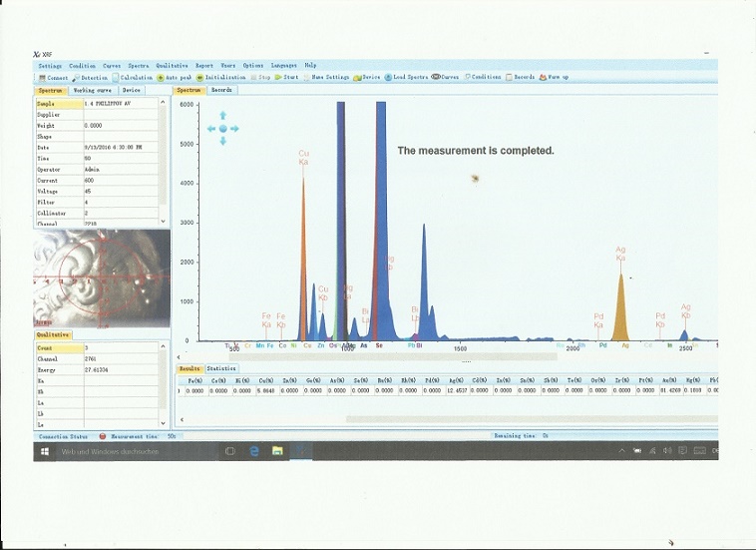Open the Conditions toolbar item
The width and height of the screenshot is (756, 550).
(x=467, y=77)
